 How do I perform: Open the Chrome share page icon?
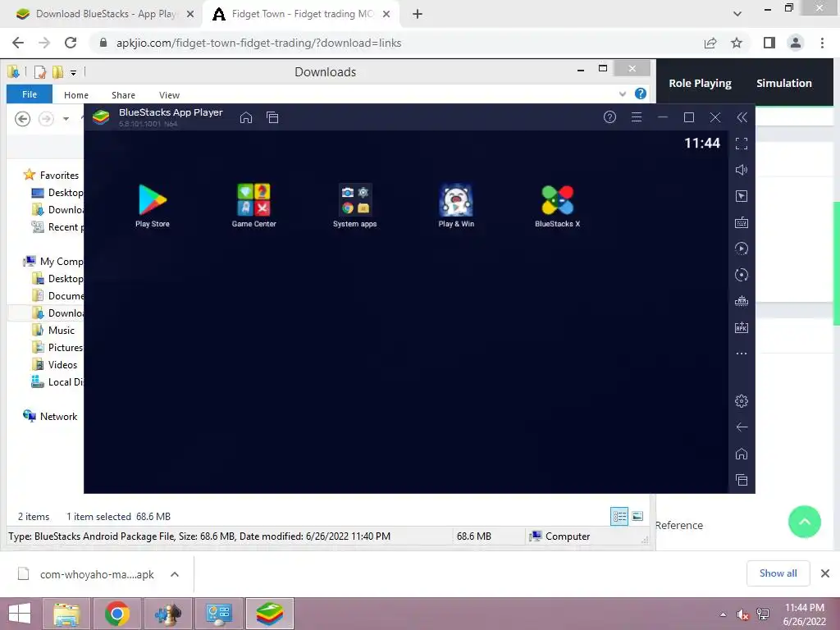click(710, 43)
